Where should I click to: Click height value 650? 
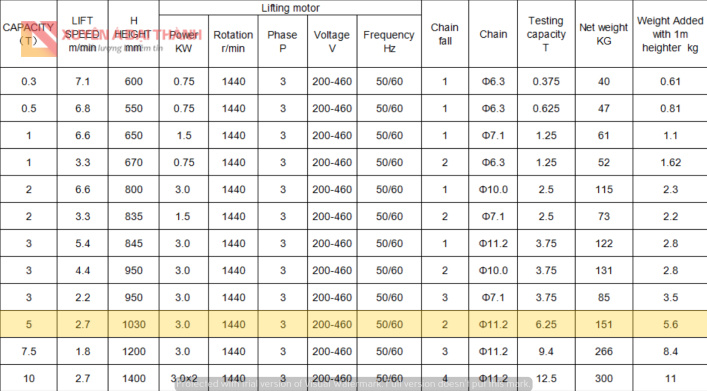coord(133,136)
